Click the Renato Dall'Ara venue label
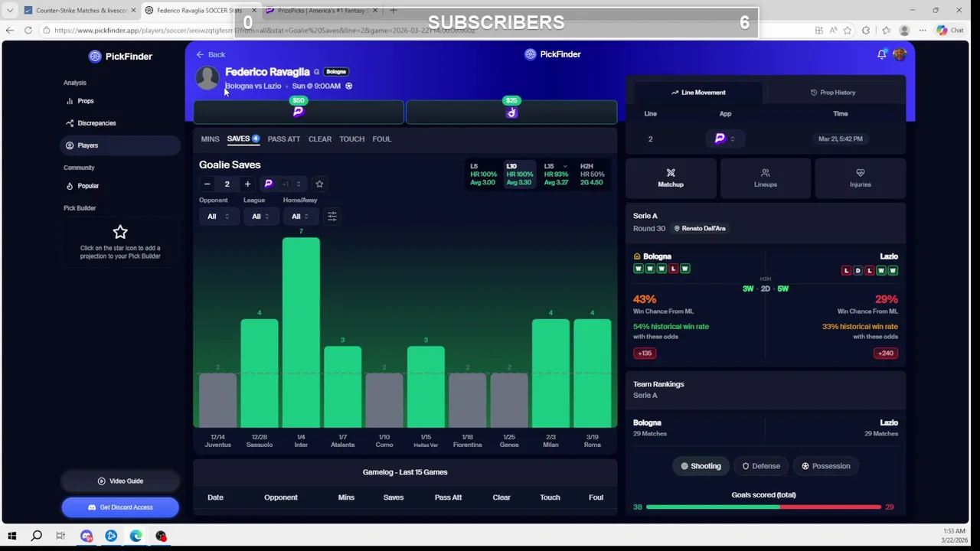This screenshot has width=980, height=551. click(x=699, y=229)
